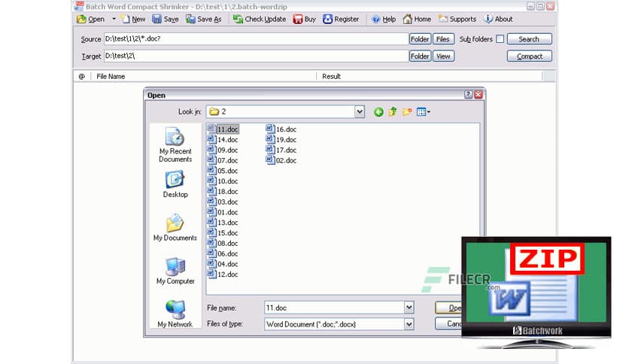629x364 pixels.
Task: Click the About menu item
Action: coord(498,19)
